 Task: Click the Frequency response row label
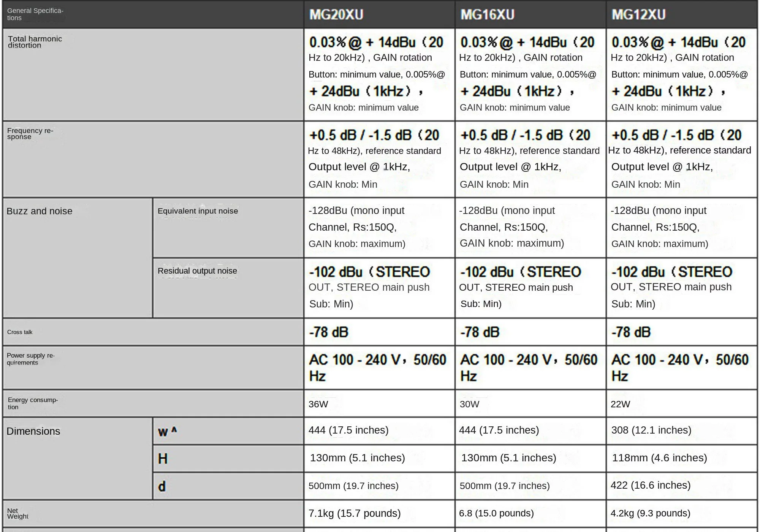30,133
